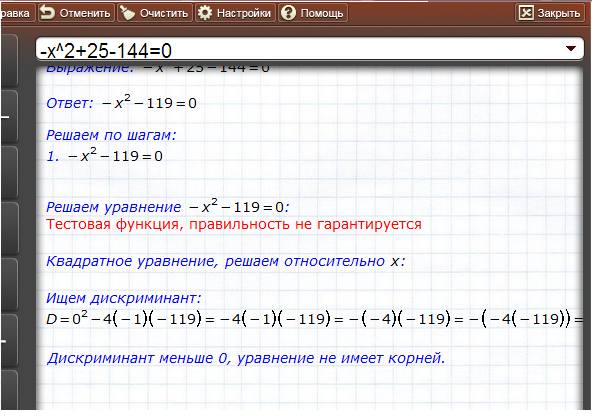Click the red 'Тестовая функция' warning text
Image resolution: width=592 pixels, height=419 pixels.
click(x=234, y=224)
